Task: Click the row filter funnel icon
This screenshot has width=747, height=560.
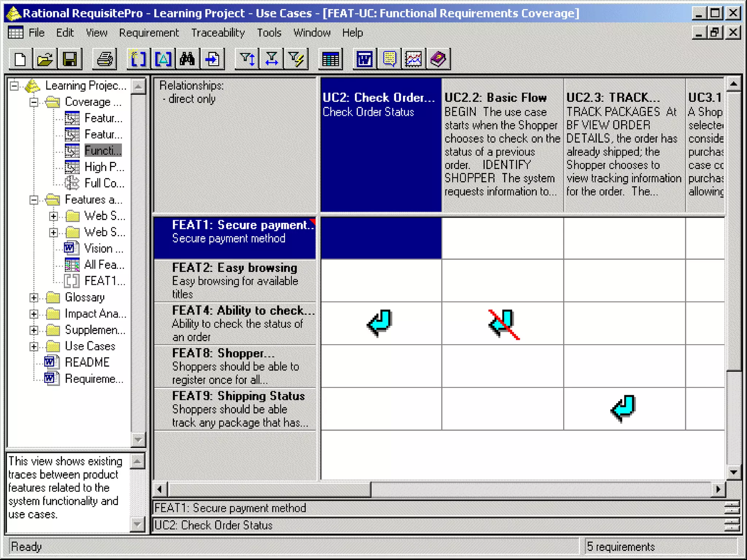Action: 247,59
